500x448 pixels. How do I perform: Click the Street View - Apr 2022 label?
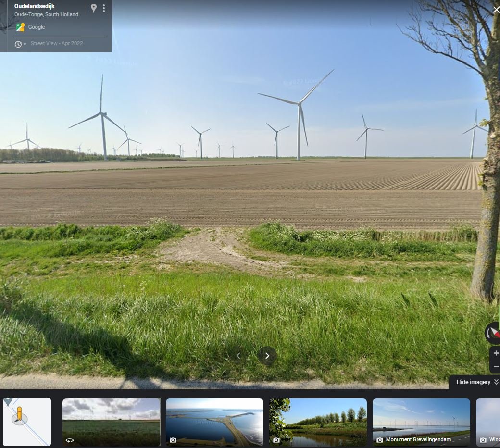pos(57,43)
